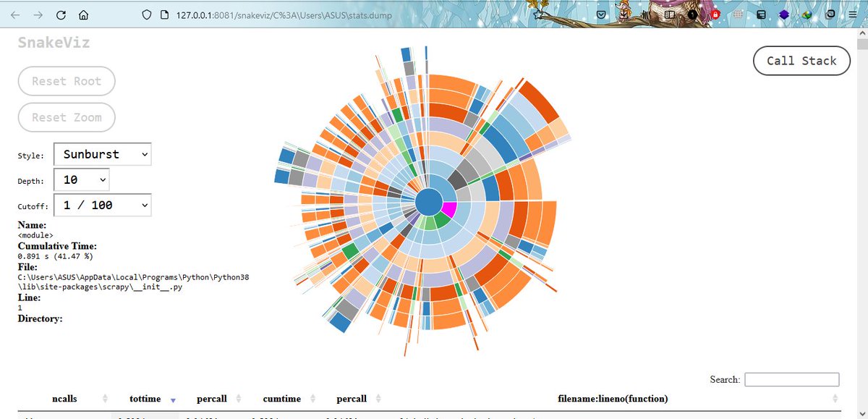Image resolution: width=868 pixels, height=419 pixels.
Task: Open the Style dropdown showing Sunburst
Action: click(x=102, y=154)
